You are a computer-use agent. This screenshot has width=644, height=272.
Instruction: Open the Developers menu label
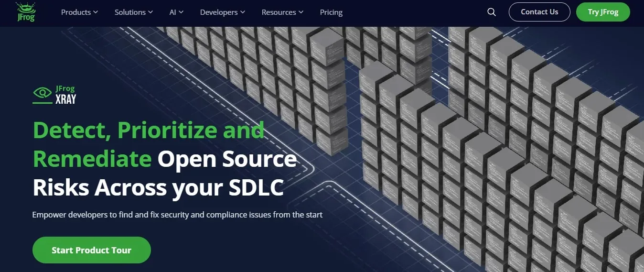pos(219,12)
